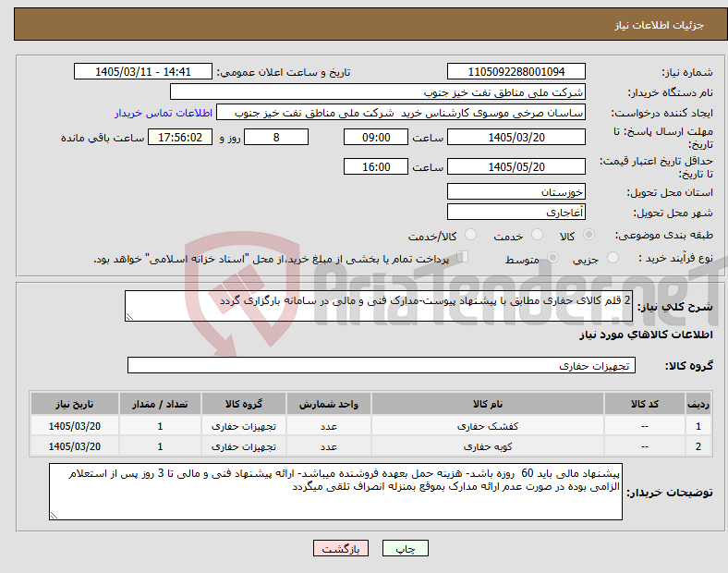The width and height of the screenshot is (728, 573).
Task: Click the item name کفشک حفاری
Action: click(488, 426)
